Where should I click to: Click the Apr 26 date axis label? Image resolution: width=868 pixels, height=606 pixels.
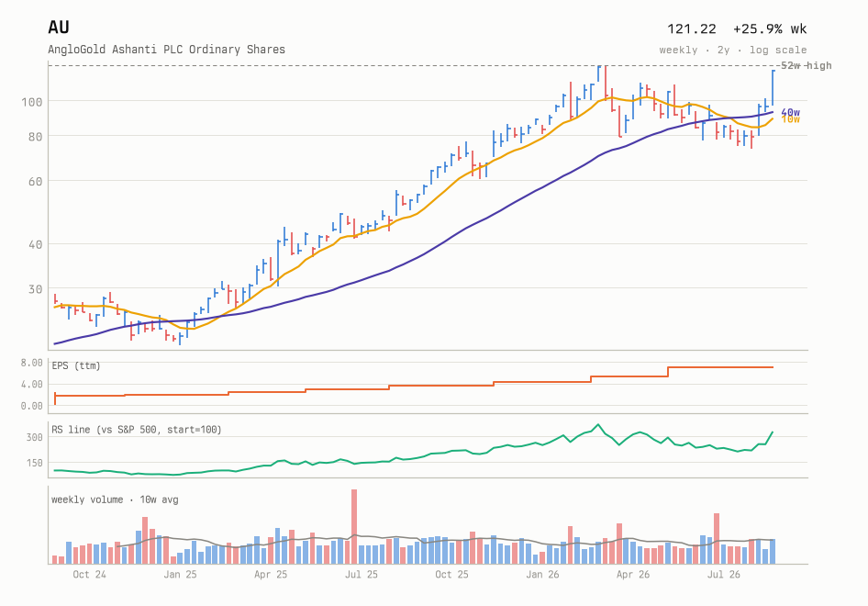coord(633,575)
